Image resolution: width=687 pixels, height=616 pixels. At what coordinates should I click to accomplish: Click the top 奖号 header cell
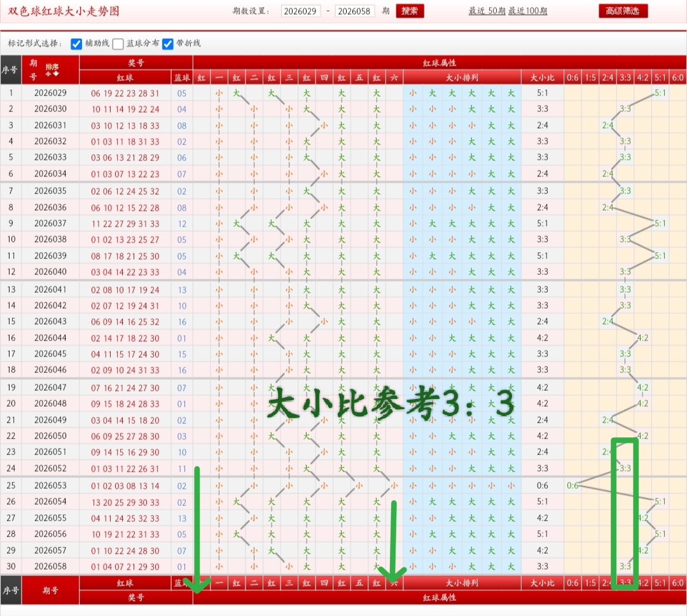136,63
